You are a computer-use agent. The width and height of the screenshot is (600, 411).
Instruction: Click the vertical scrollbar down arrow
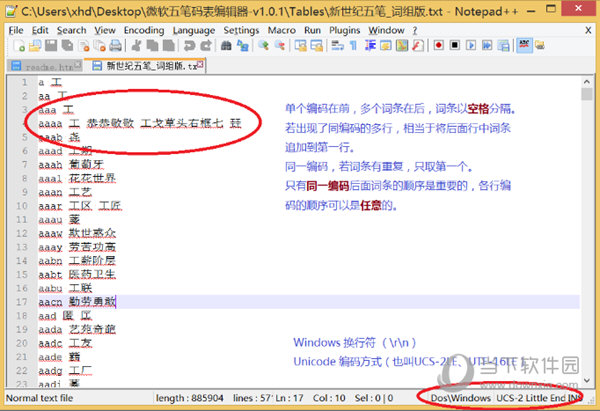tap(586, 380)
